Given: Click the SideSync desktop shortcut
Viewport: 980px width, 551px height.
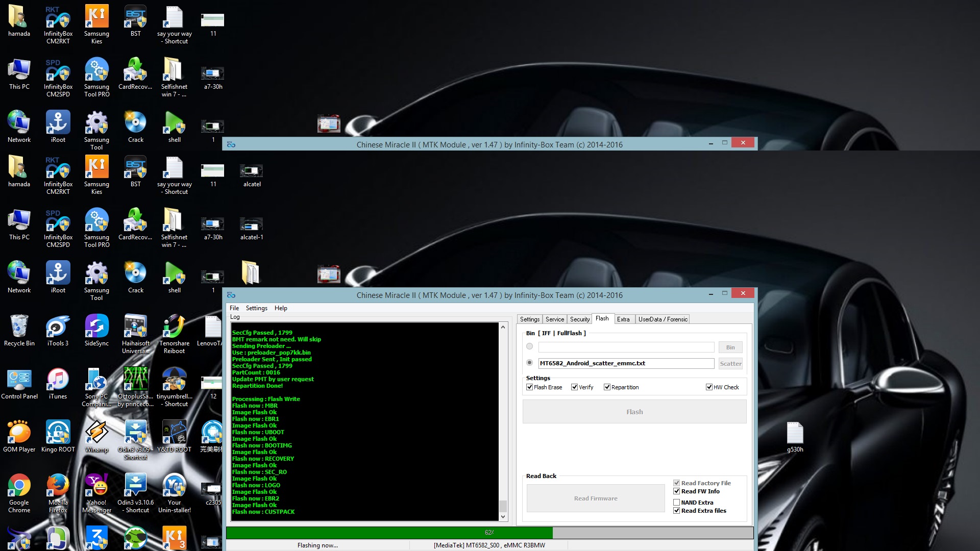Looking at the screenshot, I should (96, 330).
